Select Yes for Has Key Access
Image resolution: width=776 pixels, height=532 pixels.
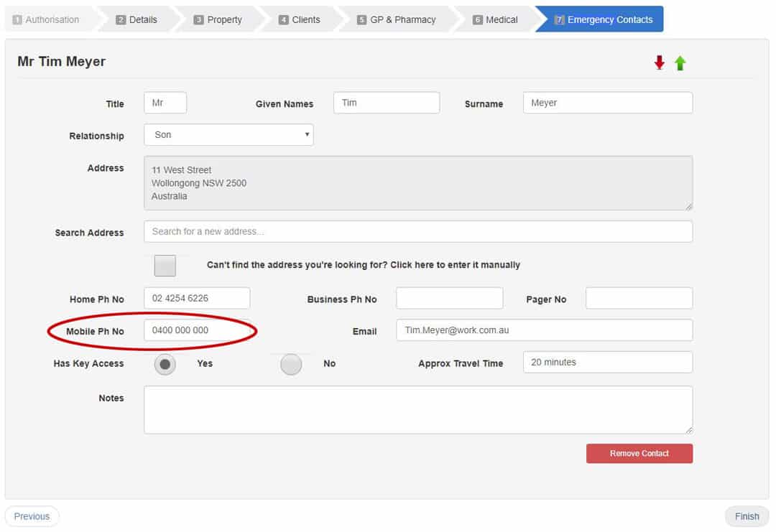pos(165,365)
